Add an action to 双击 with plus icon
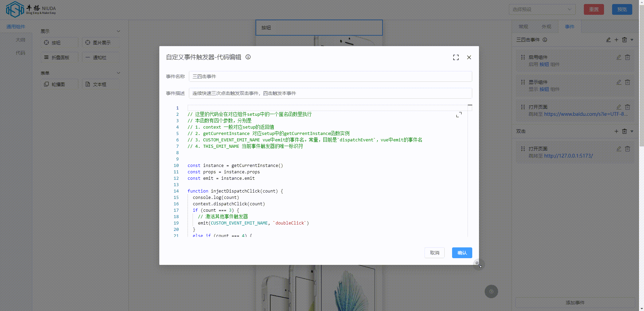The width and height of the screenshot is (644, 311). (616, 131)
